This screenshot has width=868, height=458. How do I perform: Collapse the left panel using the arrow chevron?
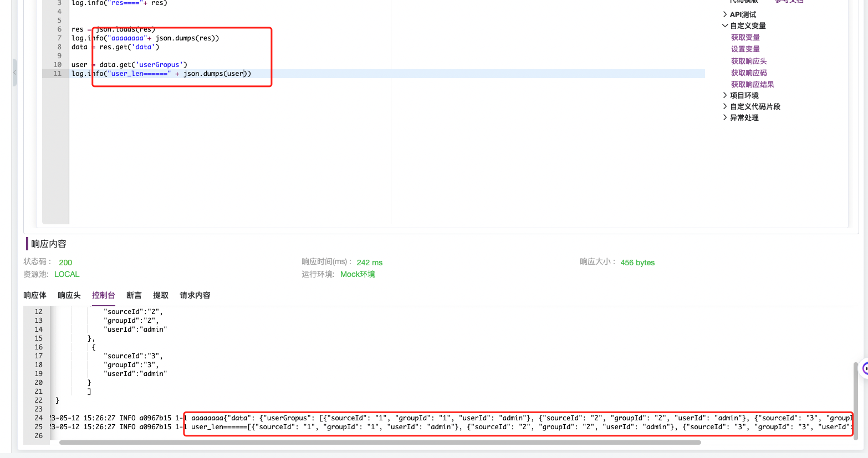click(x=14, y=72)
